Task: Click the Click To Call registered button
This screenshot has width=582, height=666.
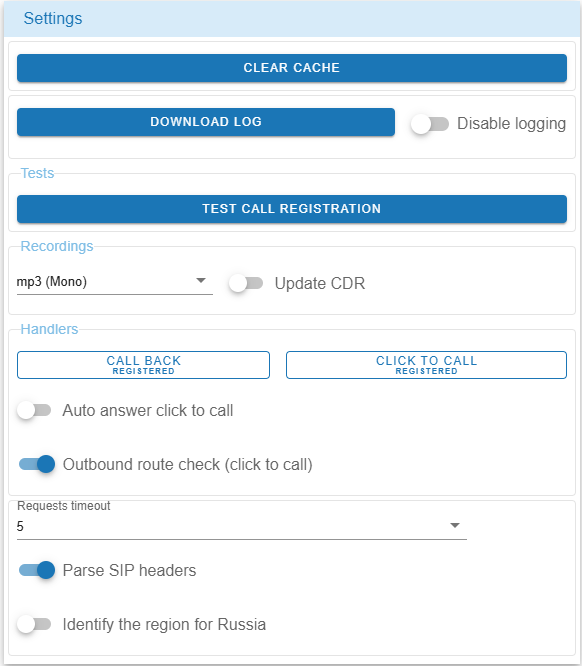Action: [x=426, y=365]
